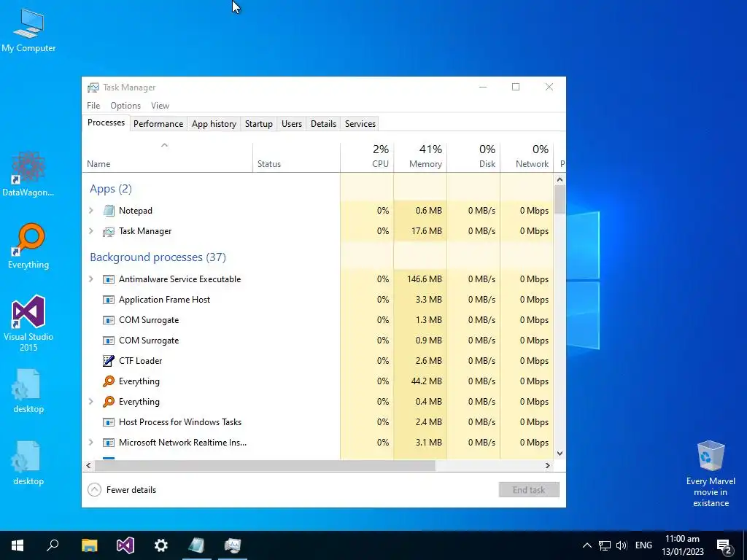
Task: Open the clock showing 11:00 am
Action: [683, 545]
